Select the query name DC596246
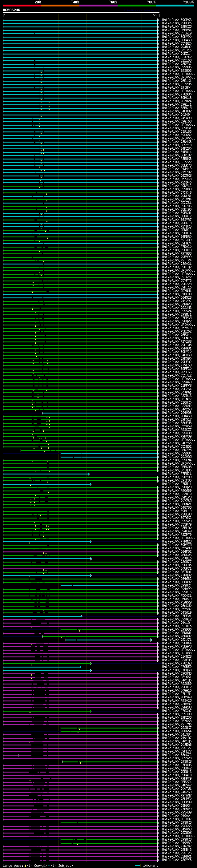Screen dimensions: 197x868 click(x=11, y=10)
